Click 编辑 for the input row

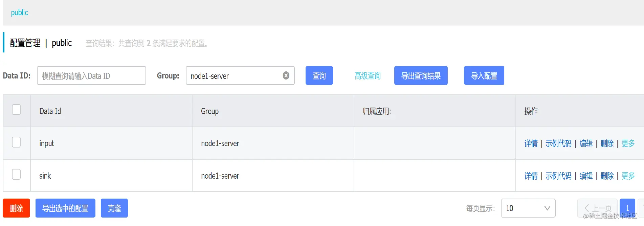pos(586,143)
